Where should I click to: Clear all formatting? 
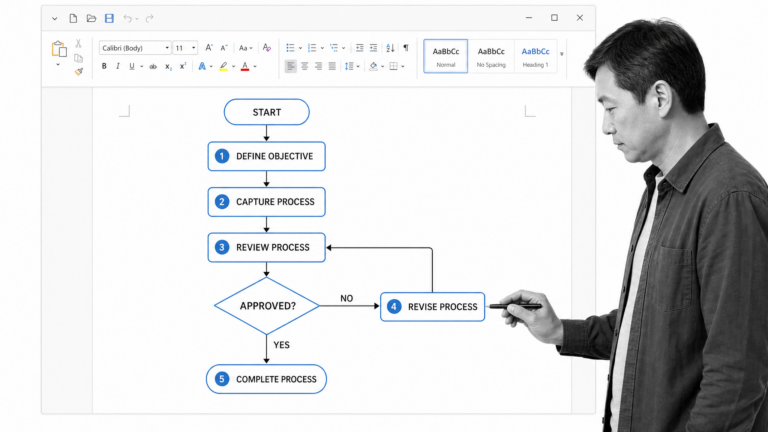coord(266,48)
